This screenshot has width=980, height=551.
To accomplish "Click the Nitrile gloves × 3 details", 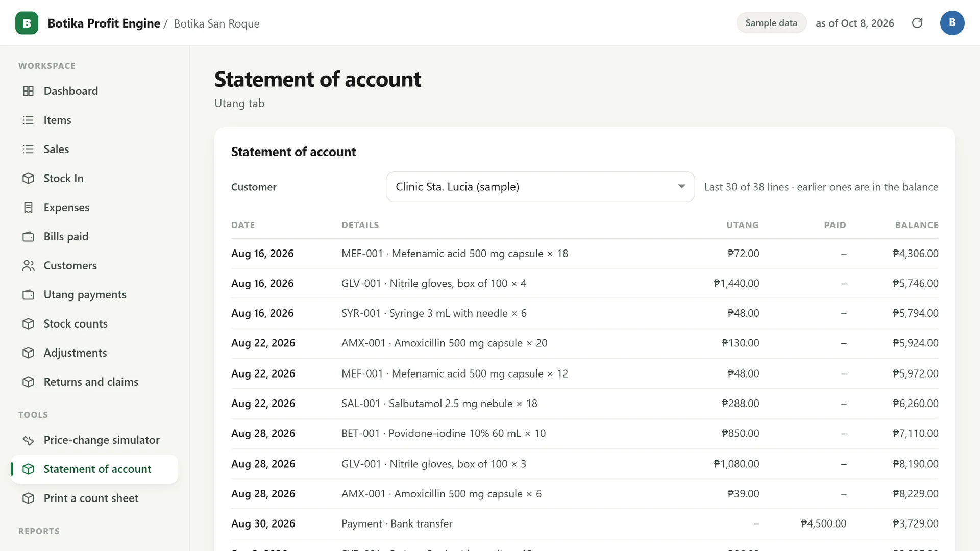I will click(x=434, y=464).
